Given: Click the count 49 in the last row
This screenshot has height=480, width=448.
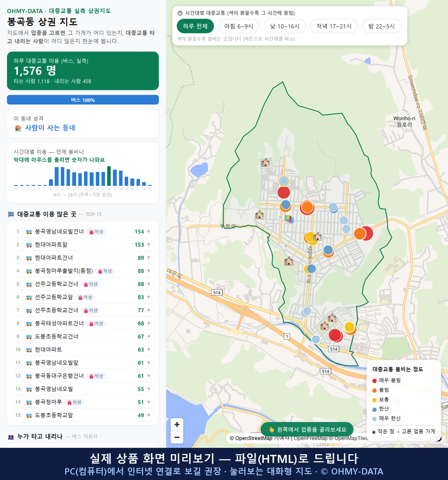Looking at the screenshot, I should [140, 416].
